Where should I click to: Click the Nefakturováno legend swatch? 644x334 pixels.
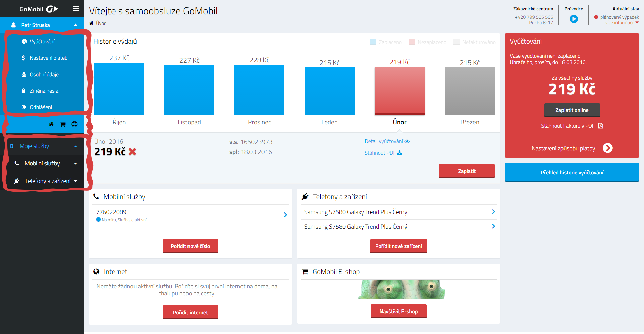(456, 42)
